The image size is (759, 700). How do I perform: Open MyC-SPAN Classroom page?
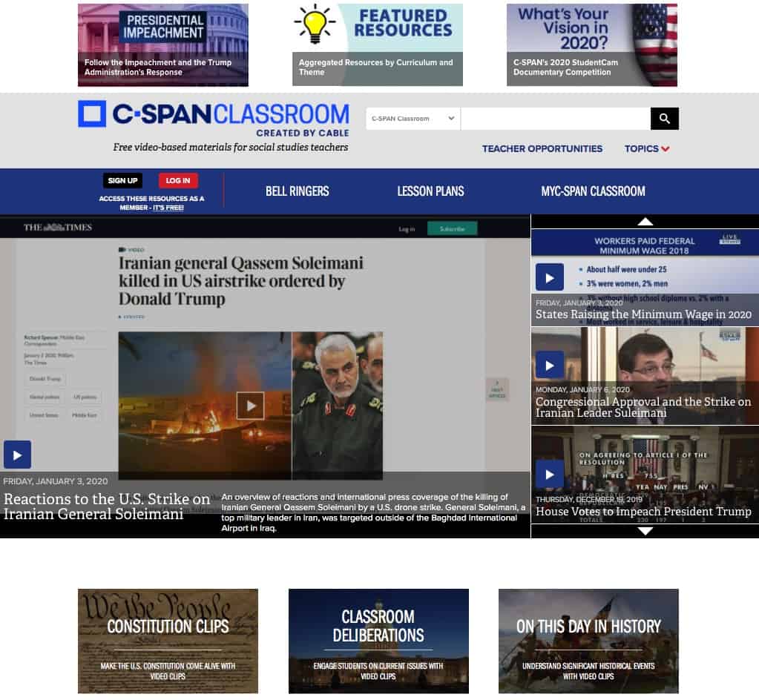(593, 191)
